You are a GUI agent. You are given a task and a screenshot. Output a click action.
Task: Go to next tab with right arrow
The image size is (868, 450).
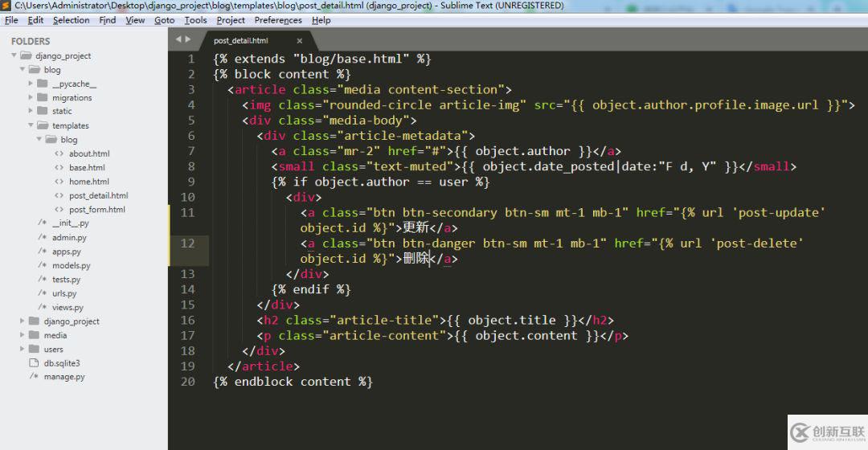tap(188, 39)
